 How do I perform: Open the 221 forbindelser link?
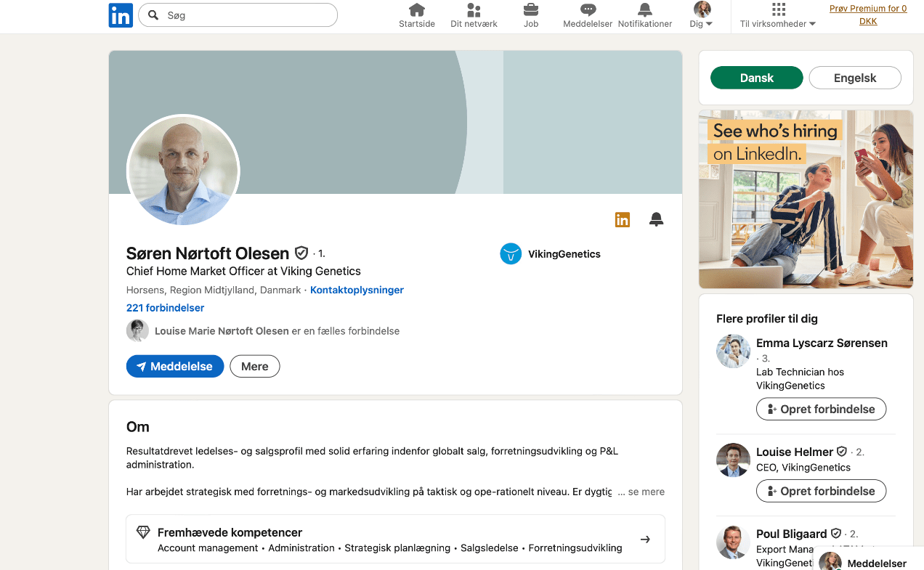(165, 308)
